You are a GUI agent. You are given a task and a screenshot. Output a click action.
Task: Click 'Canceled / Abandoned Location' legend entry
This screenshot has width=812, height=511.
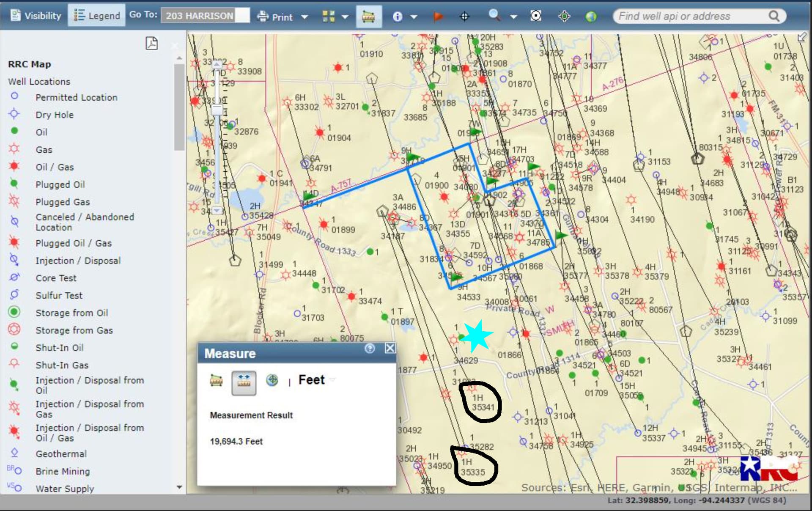85,222
